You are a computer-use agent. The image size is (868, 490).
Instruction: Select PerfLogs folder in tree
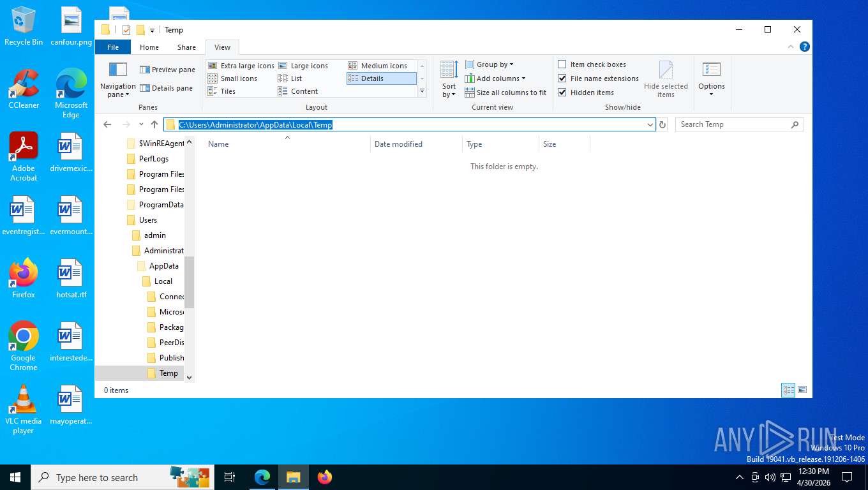click(x=153, y=159)
